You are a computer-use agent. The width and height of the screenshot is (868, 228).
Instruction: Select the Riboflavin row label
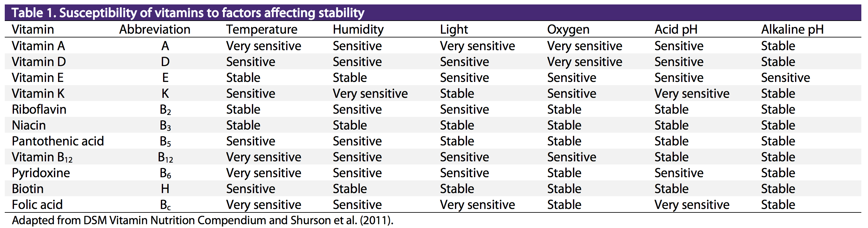39,109
